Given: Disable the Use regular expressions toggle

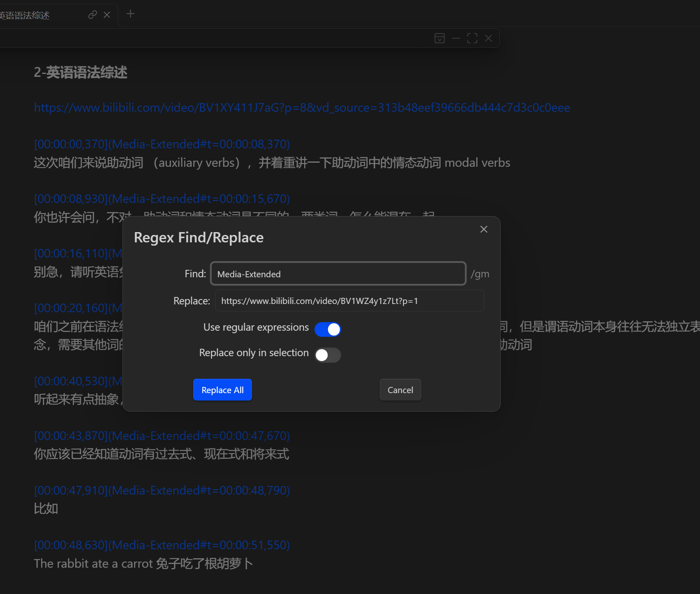Looking at the screenshot, I should click(x=328, y=329).
